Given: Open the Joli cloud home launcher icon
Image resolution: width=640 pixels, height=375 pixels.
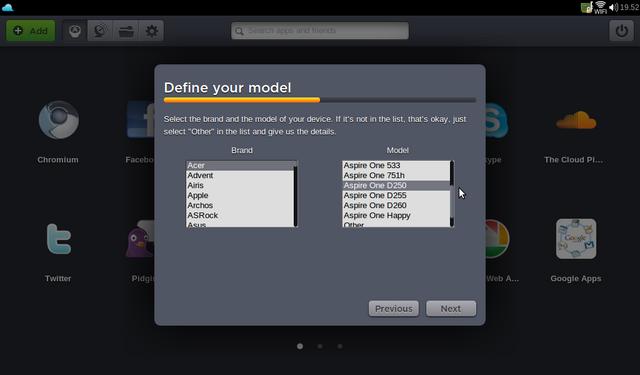Looking at the screenshot, I should click(75, 31).
